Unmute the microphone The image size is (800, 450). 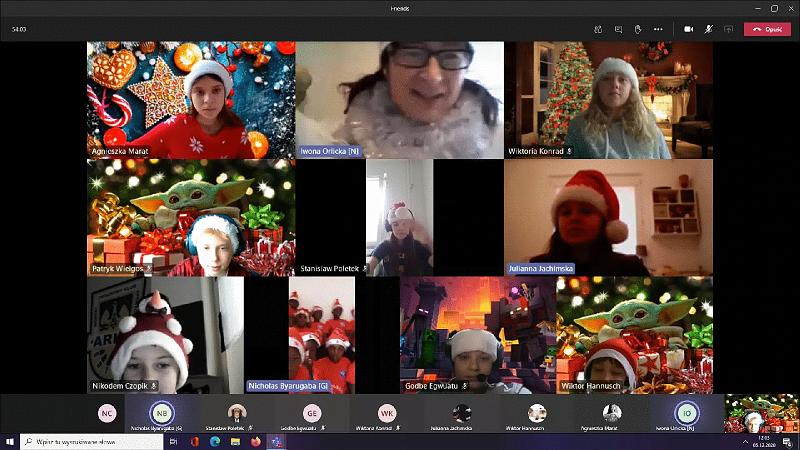707,29
